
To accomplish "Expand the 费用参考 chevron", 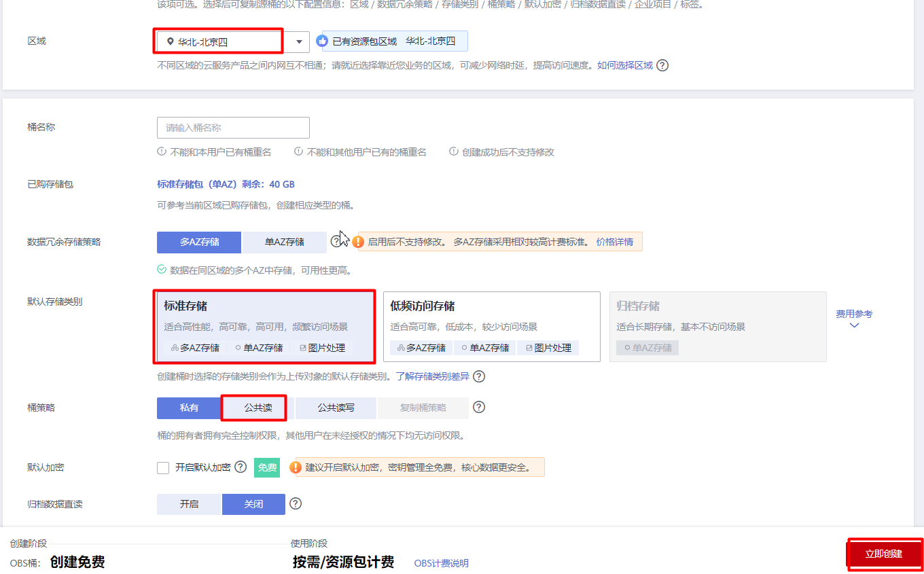I will tap(855, 325).
